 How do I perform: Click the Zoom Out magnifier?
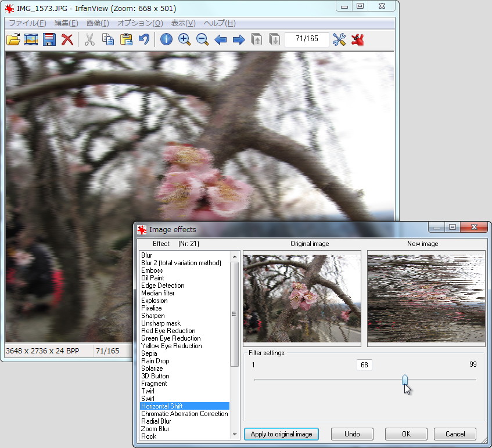(202, 39)
